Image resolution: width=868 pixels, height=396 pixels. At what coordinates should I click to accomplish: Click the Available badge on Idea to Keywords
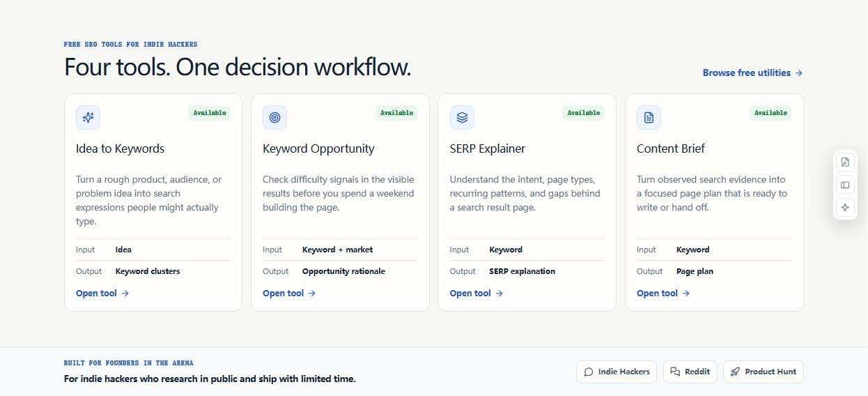coord(210,113)
